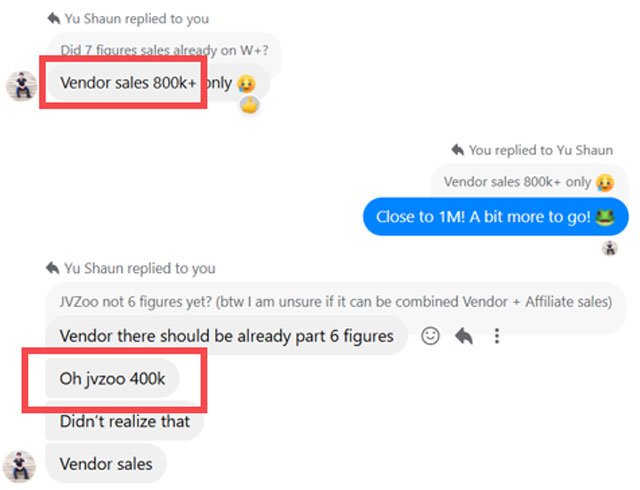The height and width of the screenshot is (490, 640).
Task: Click Yu Shaun's avatar beside Vendor sales message
Action: [x=19, y=466]
